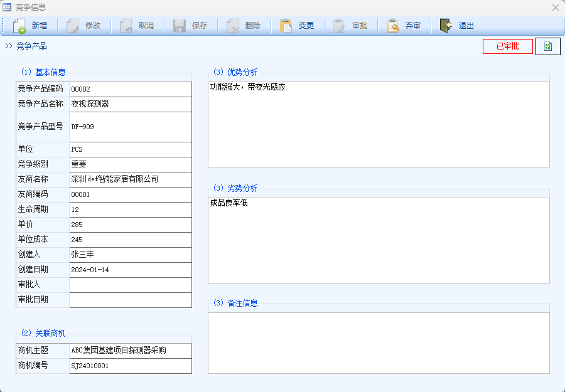The height and width of the screenshot is (392, 565).
Task: Click the 竞争级别 field showing 重要
Action: (x=131, y=164)
